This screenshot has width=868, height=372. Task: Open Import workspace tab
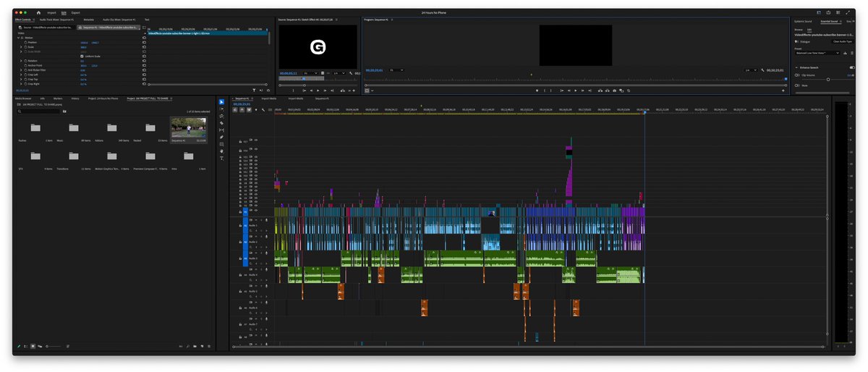51,12
